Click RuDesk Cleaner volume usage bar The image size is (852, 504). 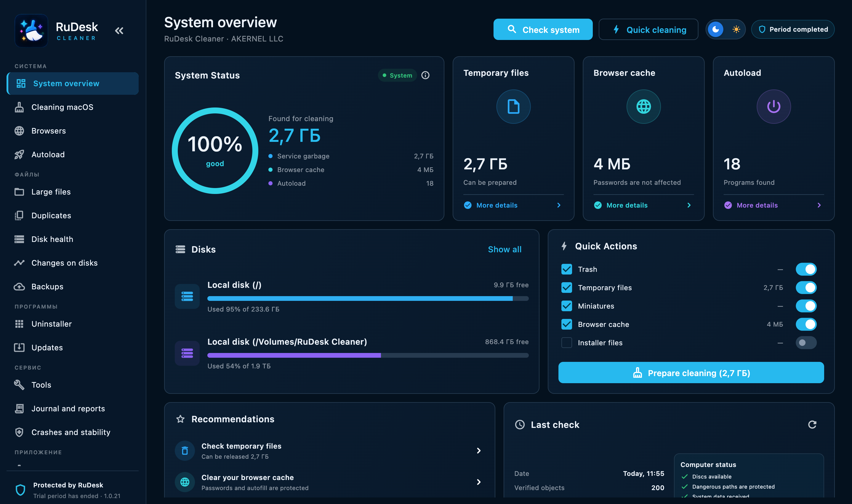pyautogui.click(x=368, y=355)
